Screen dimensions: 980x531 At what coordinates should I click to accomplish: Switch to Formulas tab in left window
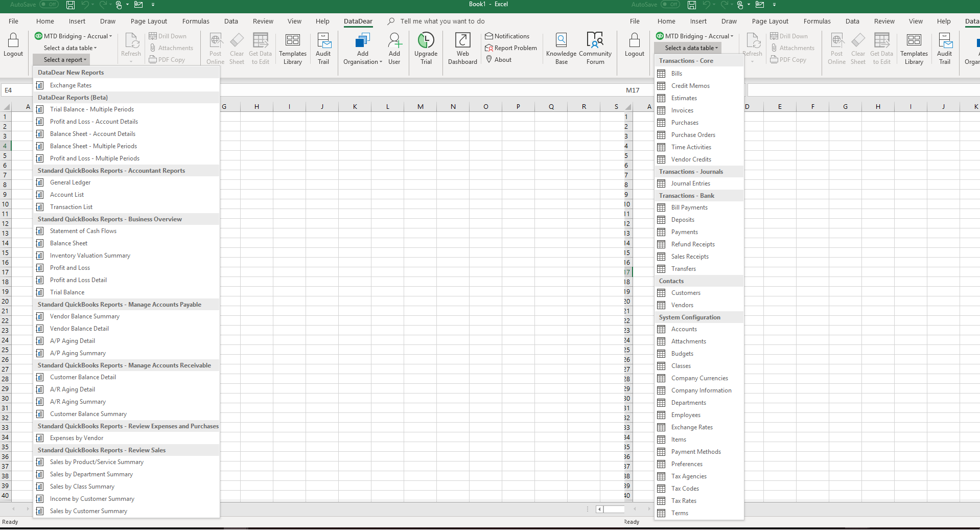(x=196, y=21)
